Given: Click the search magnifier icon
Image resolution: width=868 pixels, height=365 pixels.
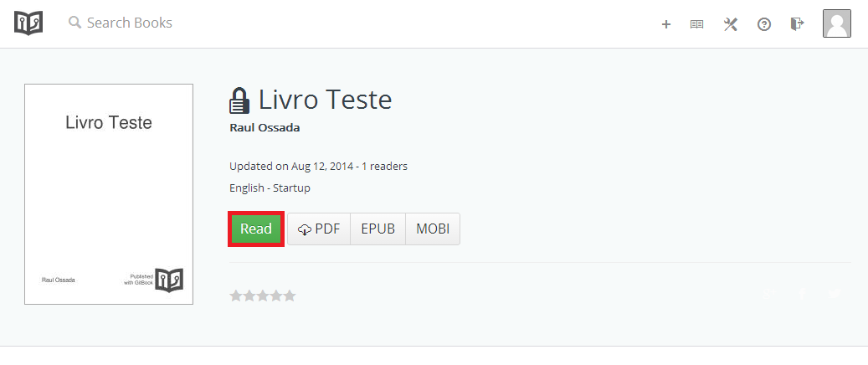Looking at the screenshot, I should [75, 23].
